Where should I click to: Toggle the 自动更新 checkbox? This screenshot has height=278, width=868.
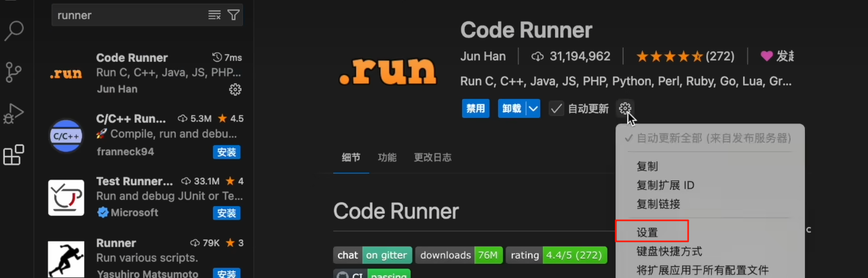pos(556,108)
